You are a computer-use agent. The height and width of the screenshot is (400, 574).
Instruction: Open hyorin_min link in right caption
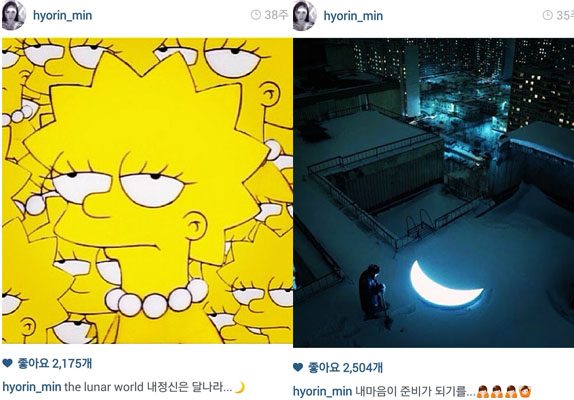323,392
